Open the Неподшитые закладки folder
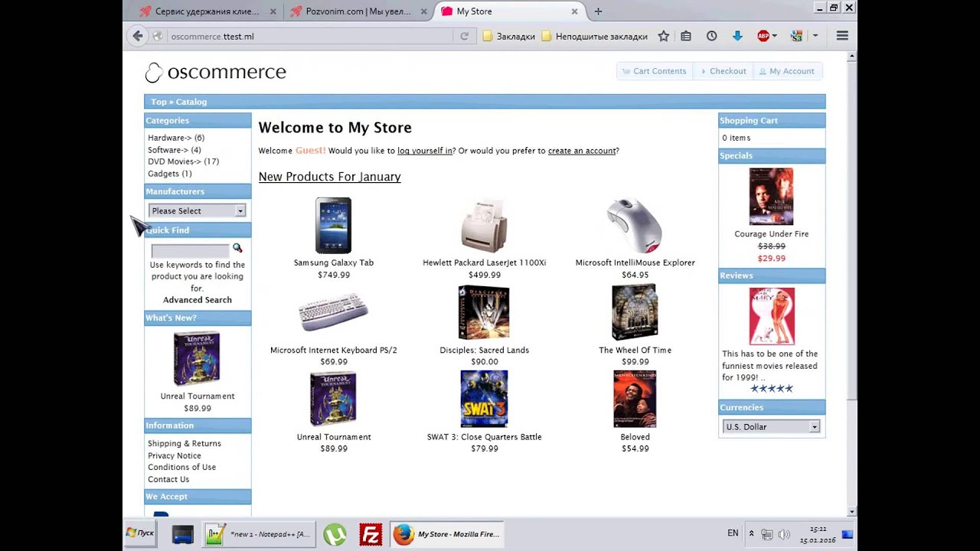 click(x=594, y=36)
